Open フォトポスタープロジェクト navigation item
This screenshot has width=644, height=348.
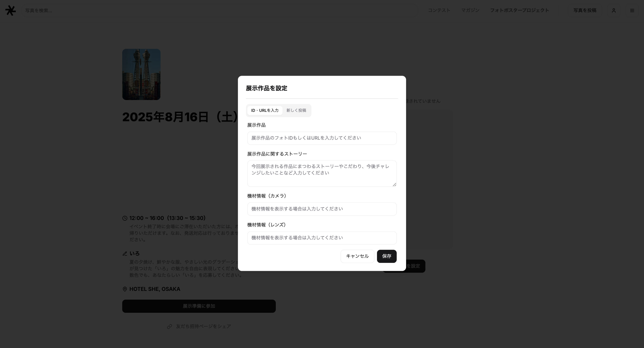519,11
